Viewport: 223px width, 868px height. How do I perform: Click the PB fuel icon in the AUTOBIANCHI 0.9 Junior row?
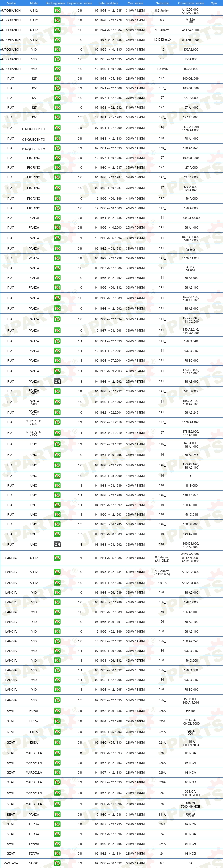(57, 11)
